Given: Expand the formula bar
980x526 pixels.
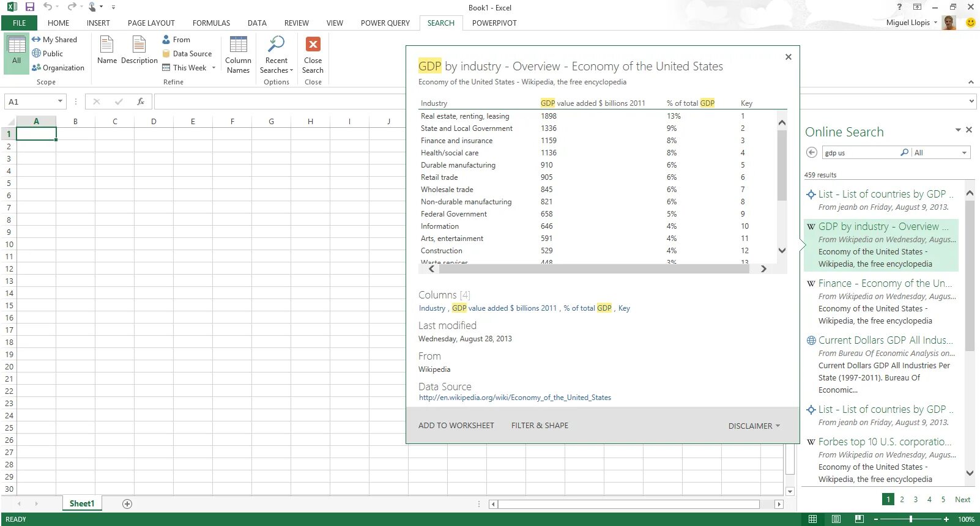Looking at the screenshot, I should point(971,102).
